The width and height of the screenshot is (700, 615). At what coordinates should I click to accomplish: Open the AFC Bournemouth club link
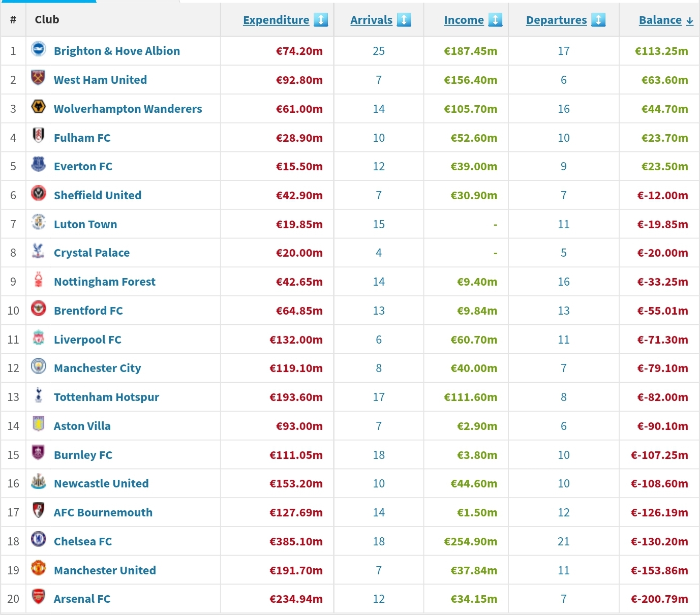click(103, 512)
